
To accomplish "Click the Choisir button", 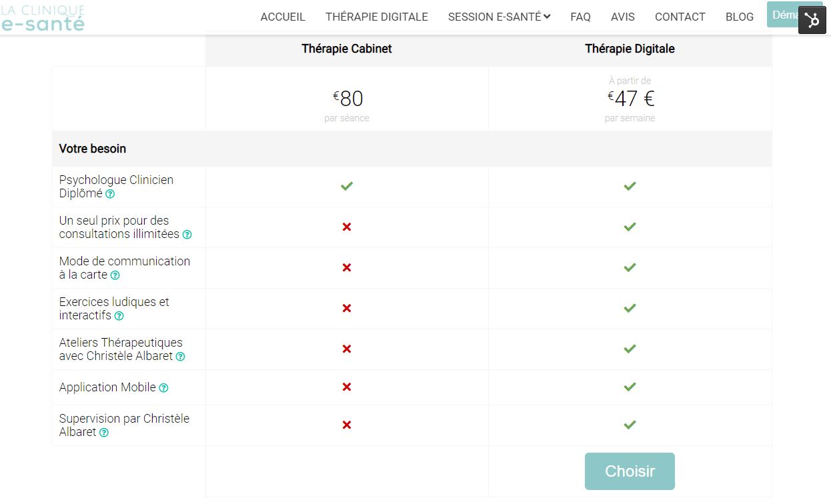I will [x=630, y=471].
